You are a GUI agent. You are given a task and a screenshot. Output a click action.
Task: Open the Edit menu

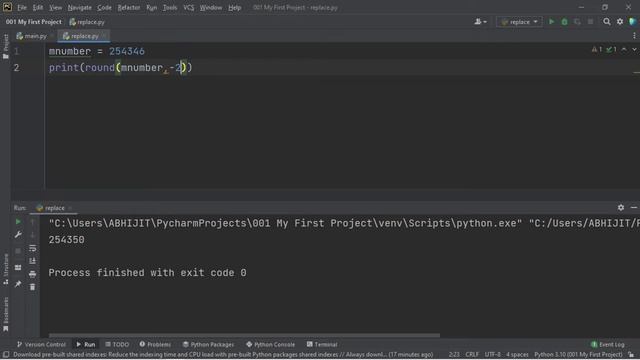click(x=38, y=7)
